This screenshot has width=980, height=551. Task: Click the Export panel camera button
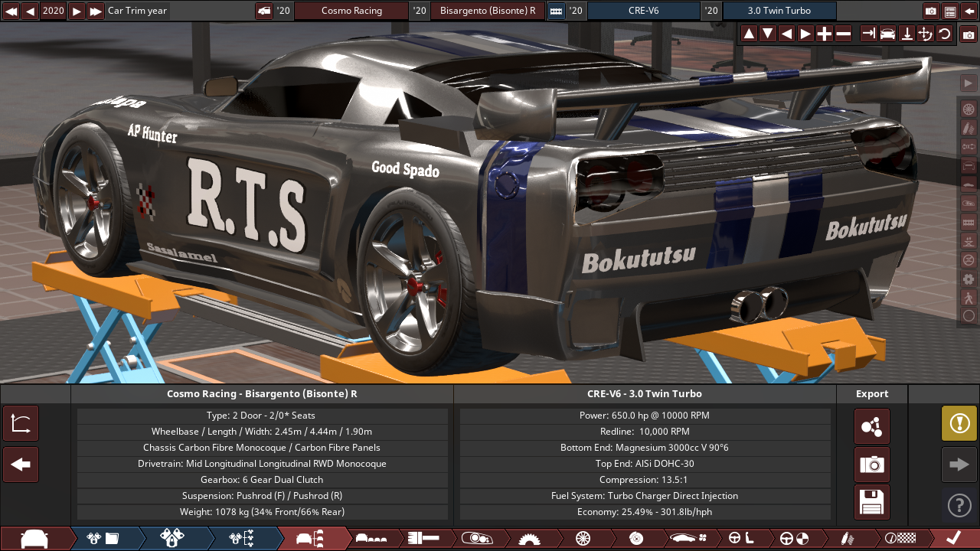(x=872, y=465)
